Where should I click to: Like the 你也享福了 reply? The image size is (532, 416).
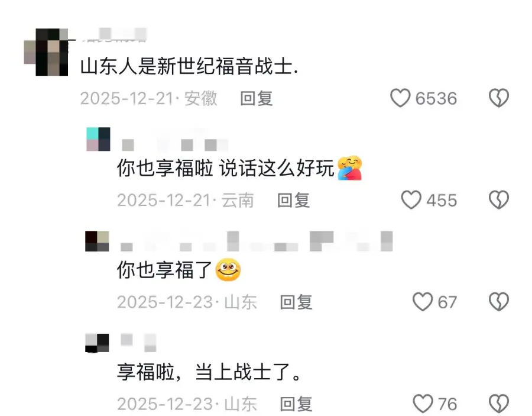(x=423, y=302)
